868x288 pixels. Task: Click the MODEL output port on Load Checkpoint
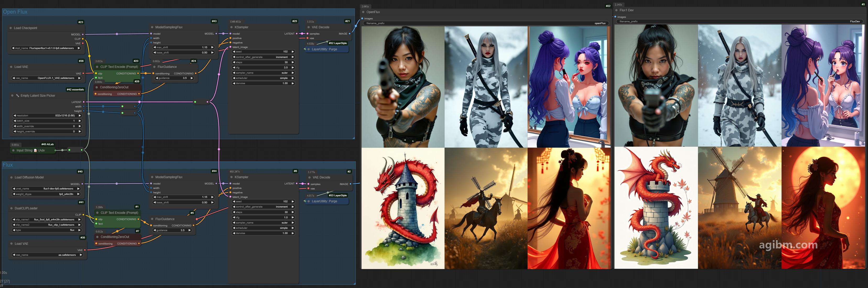pos(83,34)
